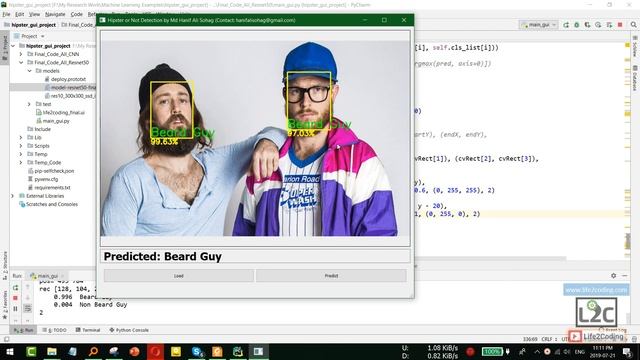Open Search Everywhere magnifier icon
Image resolution: width=640 pixels, height=360 pixels.
(633, 25)
